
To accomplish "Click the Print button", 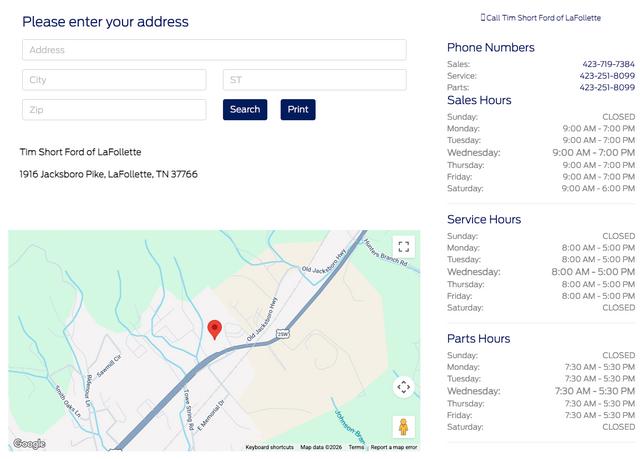I will 297,110.
